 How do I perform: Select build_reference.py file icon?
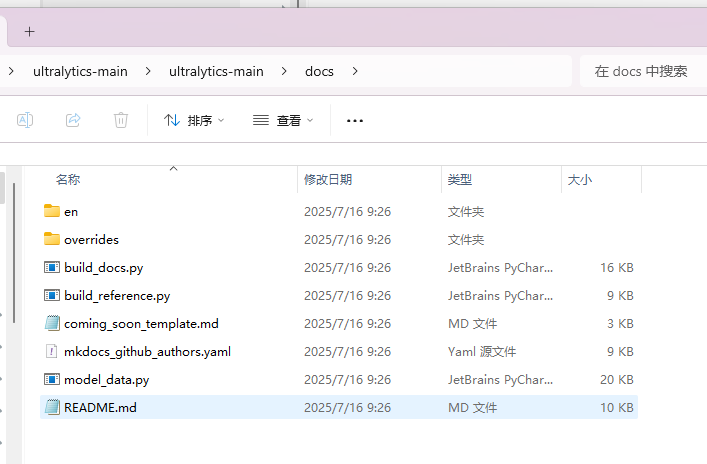pyautogui.click(x=52, y=295)
